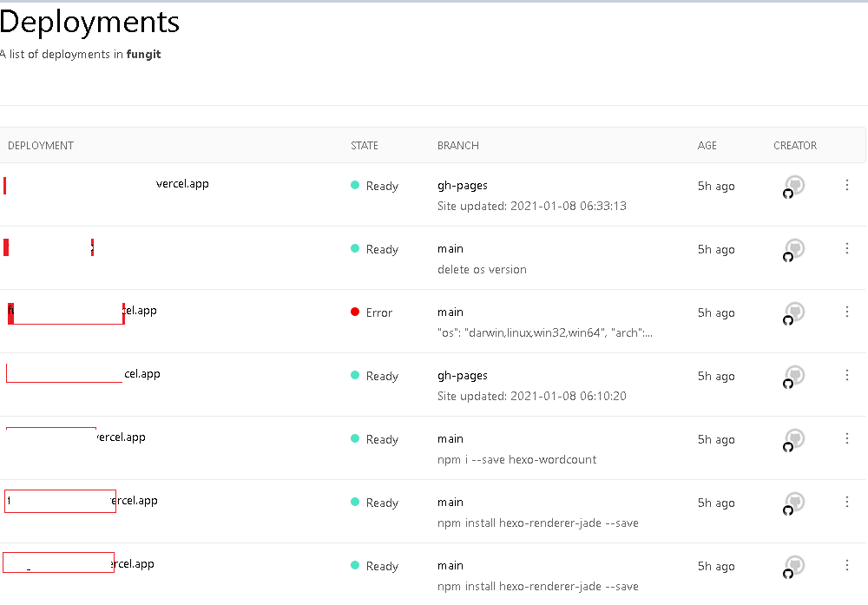
Task: Open three-dot menu for deployment updated 06:33:13
Action: point(847,185)
